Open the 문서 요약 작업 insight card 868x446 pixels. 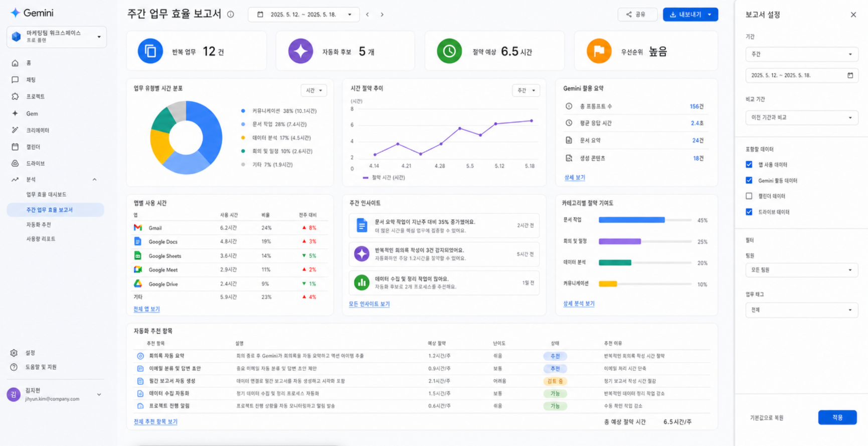click(444, 226)
